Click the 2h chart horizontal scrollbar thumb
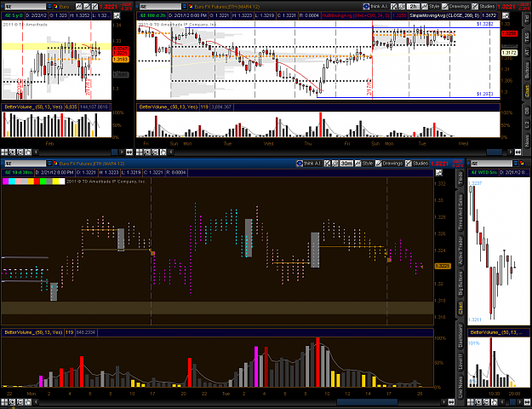The width and height of the screenshot is (532, 409). click(495, 153)
